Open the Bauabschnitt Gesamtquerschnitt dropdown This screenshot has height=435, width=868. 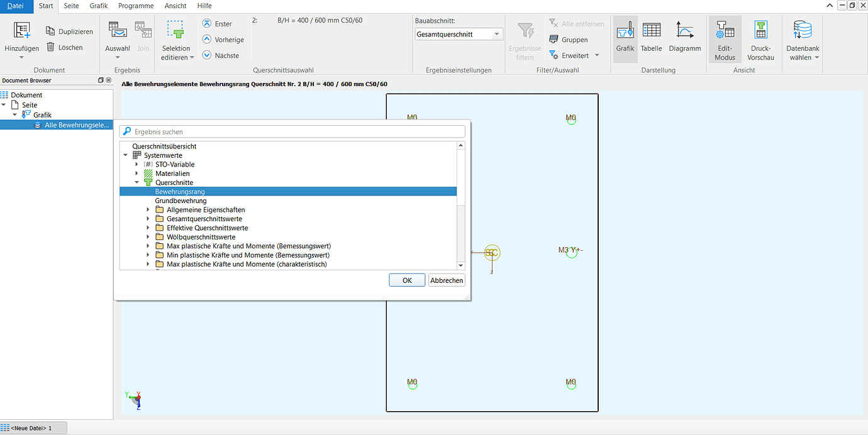pos(497,34)
